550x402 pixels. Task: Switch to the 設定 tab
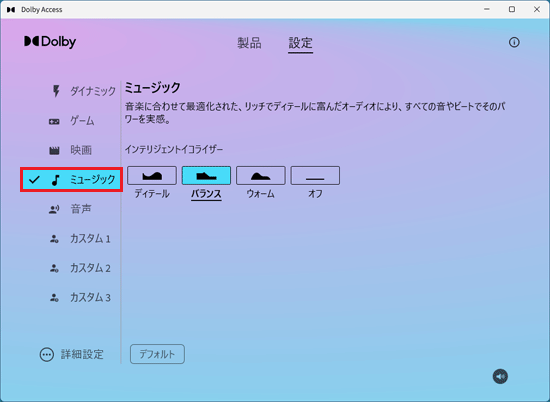[x=300, y=43]
